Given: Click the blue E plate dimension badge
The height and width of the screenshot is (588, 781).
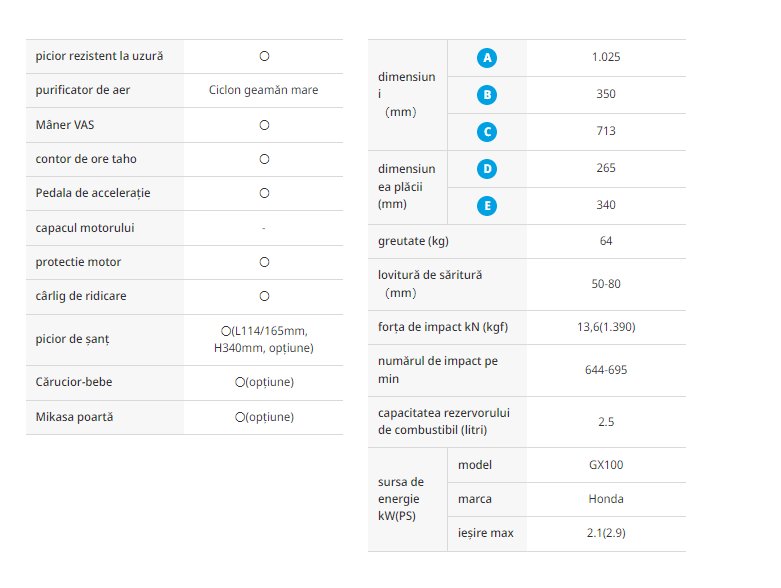Looking at the screenshot, I should (487, 206).
